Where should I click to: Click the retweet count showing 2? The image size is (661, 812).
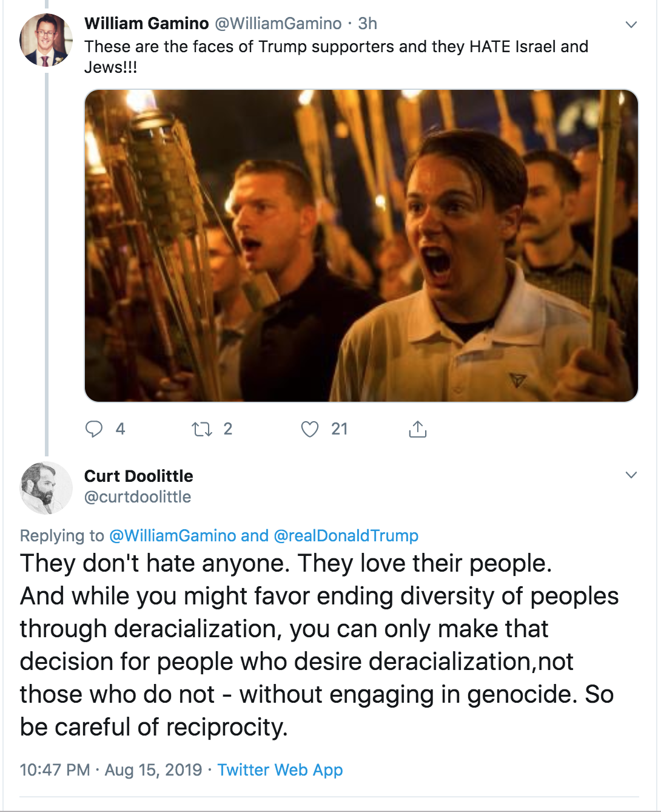(x=228, y=429)
